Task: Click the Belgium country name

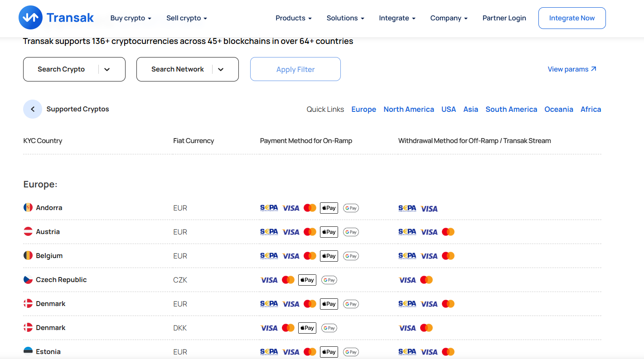Action: 49,255
